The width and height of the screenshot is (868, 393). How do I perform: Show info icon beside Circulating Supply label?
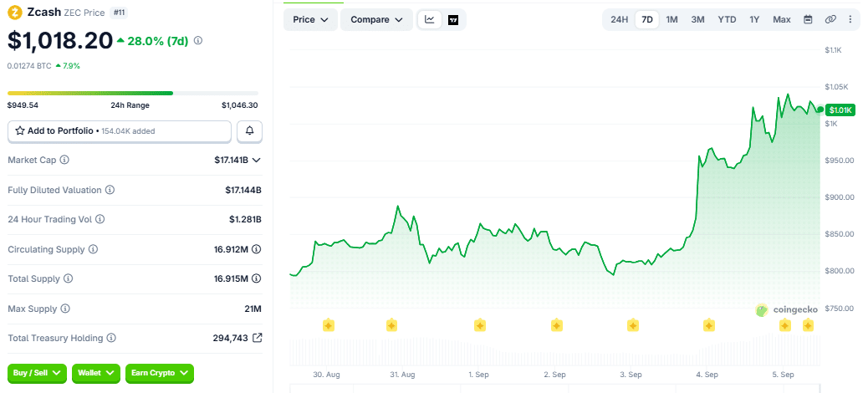coord(93,249)
